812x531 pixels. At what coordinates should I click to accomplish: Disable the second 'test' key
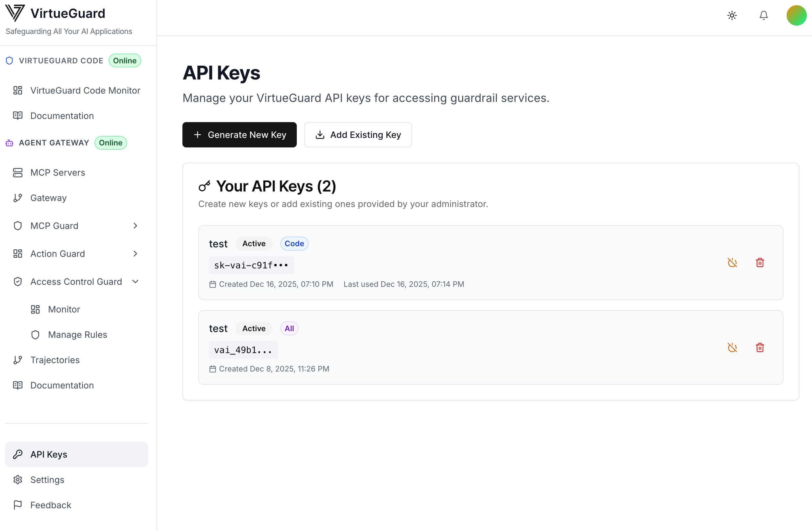[732, 348]
